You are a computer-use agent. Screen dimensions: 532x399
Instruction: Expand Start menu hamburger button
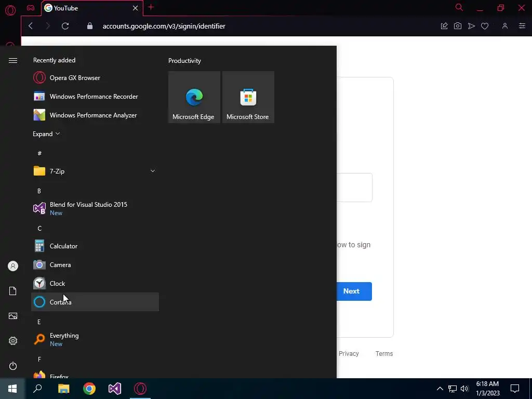tap(13, 60)
